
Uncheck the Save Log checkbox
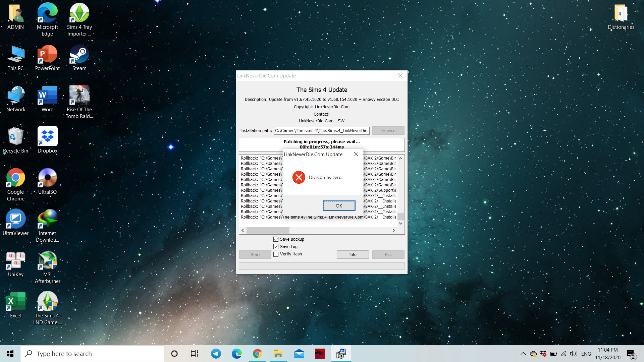point(276,247)
